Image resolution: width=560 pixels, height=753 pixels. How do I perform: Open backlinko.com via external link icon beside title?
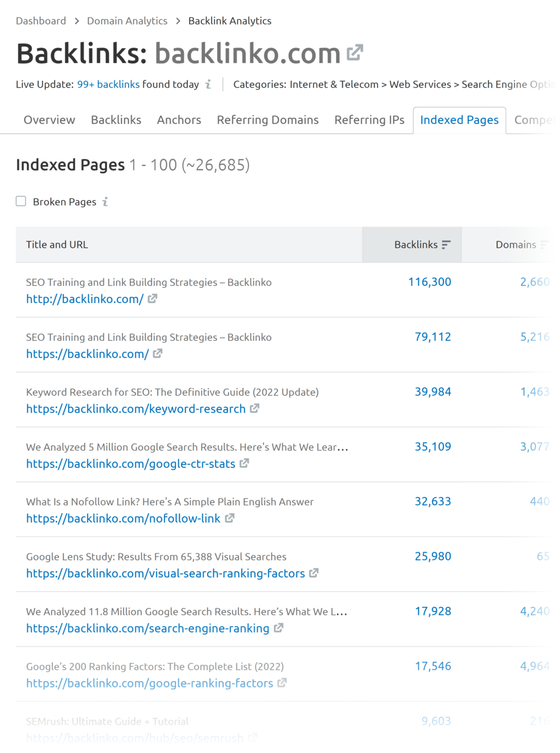354,52
